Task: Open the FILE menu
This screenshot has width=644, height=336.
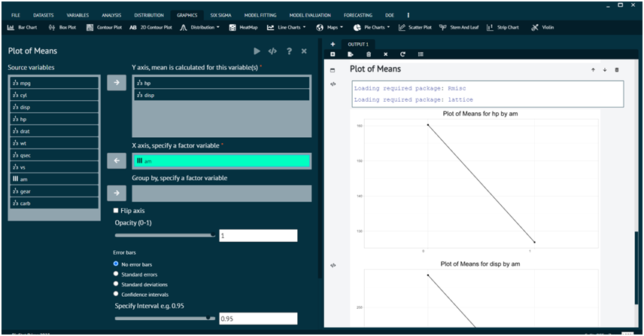Action: (x=16, y=15)
